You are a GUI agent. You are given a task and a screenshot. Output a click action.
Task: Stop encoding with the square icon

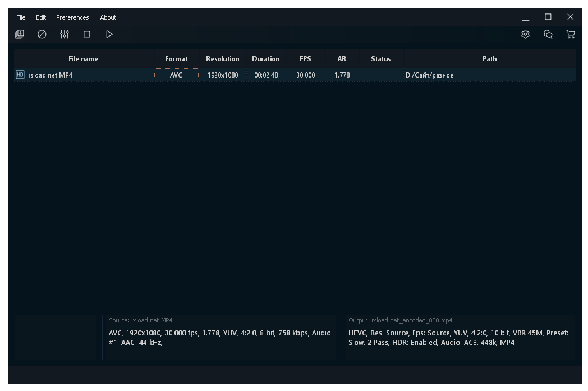86,34
